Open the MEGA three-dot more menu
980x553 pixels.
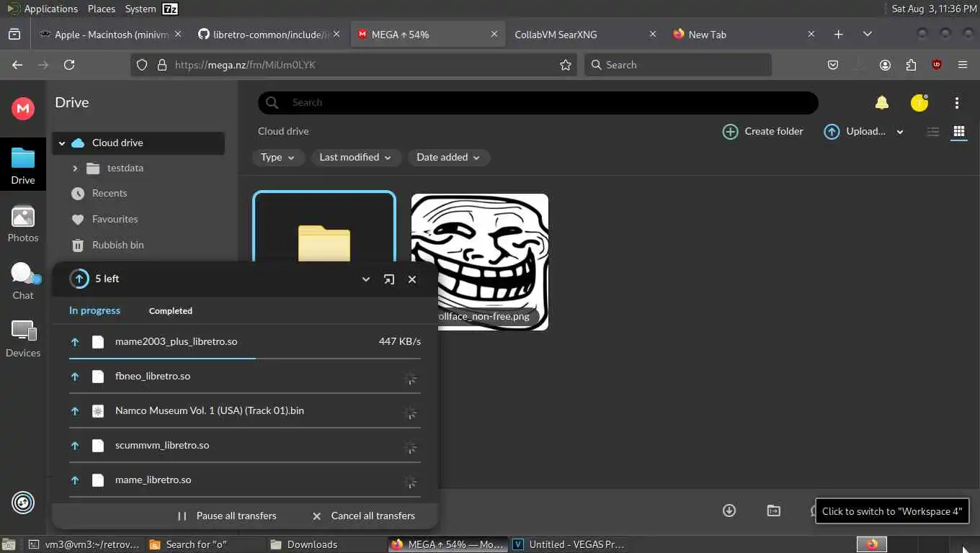coord(957,103)
